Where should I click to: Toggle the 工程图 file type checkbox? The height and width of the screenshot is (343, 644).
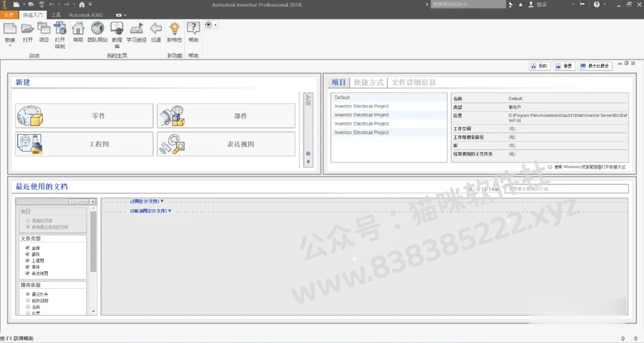coord(27,261)
